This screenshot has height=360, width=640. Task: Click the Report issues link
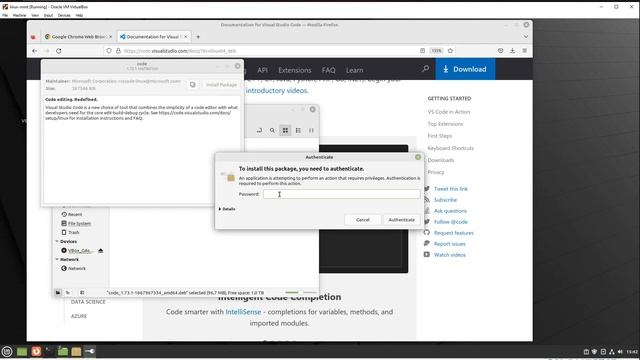click(449, 244)
